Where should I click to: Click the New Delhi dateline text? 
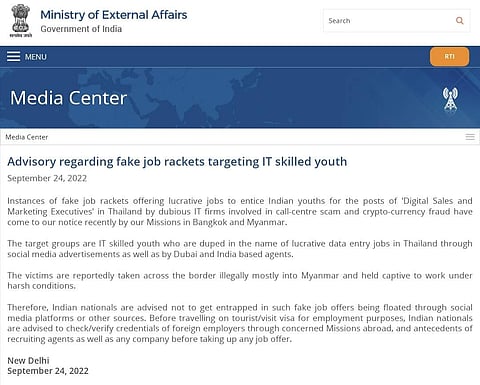pyautogui.click(x=28, y=360)
